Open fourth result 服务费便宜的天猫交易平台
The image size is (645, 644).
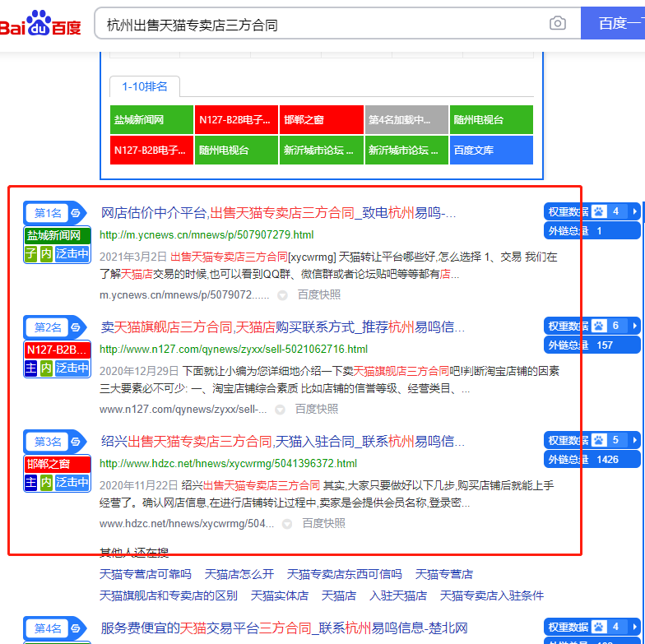pyautogui.click(x=284, y=628)
